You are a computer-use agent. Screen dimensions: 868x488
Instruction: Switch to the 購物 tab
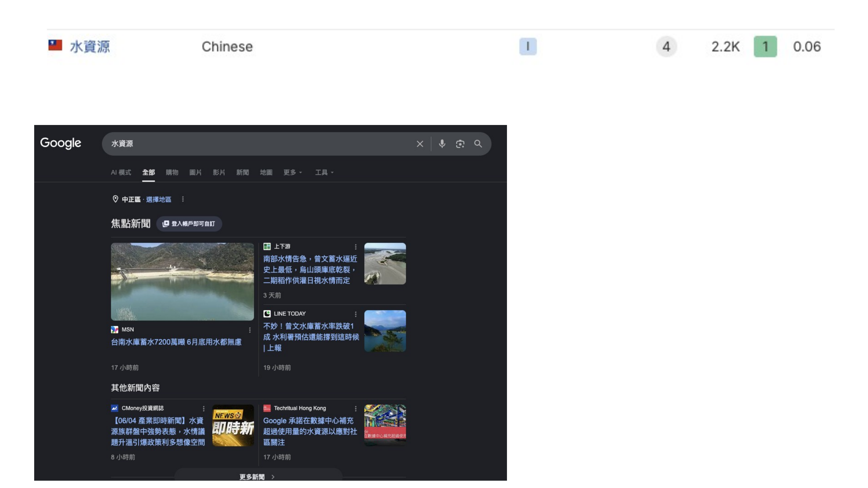172,172
